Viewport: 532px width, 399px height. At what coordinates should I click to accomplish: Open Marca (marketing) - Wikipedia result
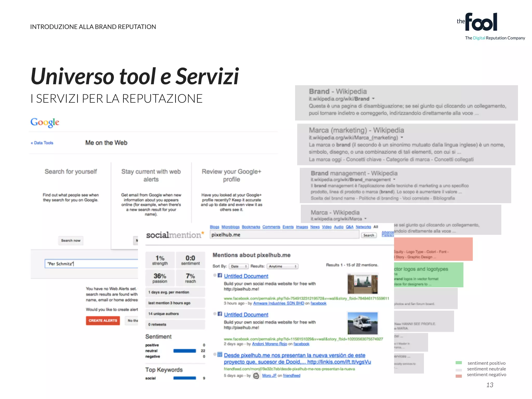pos(356,130)
